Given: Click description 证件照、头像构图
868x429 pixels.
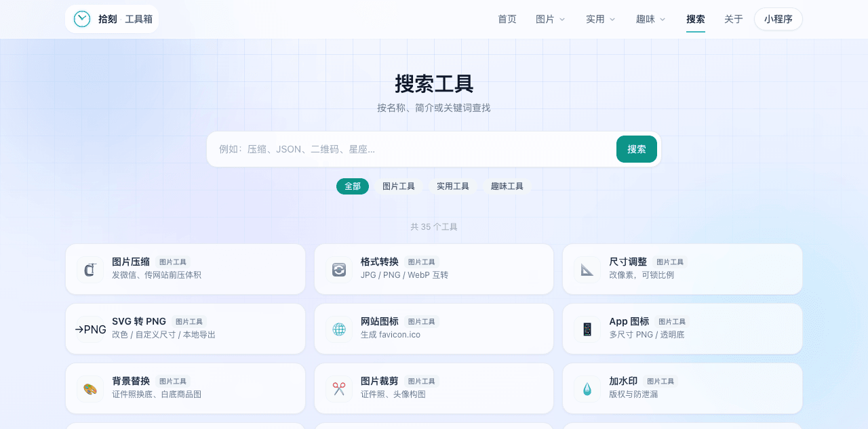Looking at the screenshot, I should (x=393, y=394).
